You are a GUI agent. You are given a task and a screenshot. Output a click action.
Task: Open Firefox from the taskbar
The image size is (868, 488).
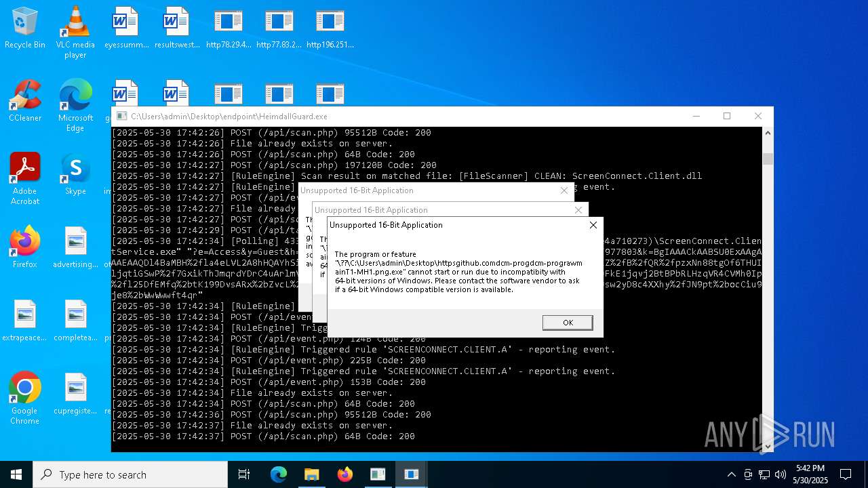[x=345, y=474]
